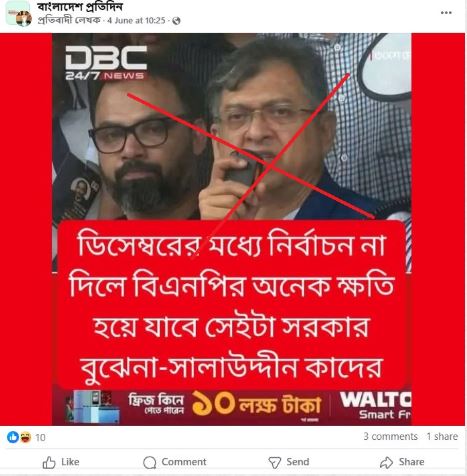Open the প্রতিবাদী লেখক author link
This screenshot has height=476, width=467.
point(69,21)
